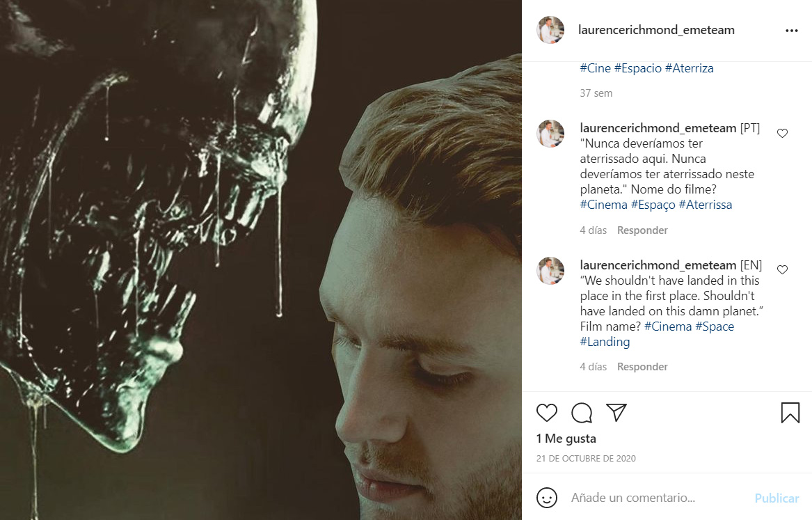Open three-dot more options menu
Screen dimensions: 812x520
791,31
